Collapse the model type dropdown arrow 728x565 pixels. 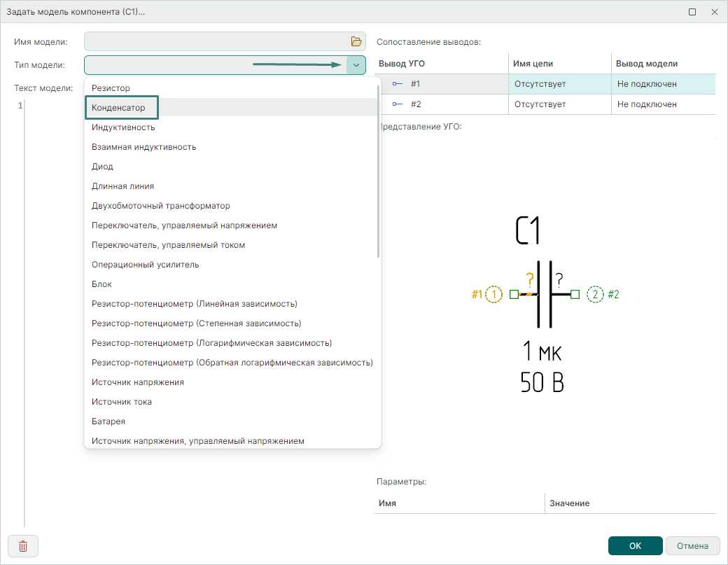point(356,65)
